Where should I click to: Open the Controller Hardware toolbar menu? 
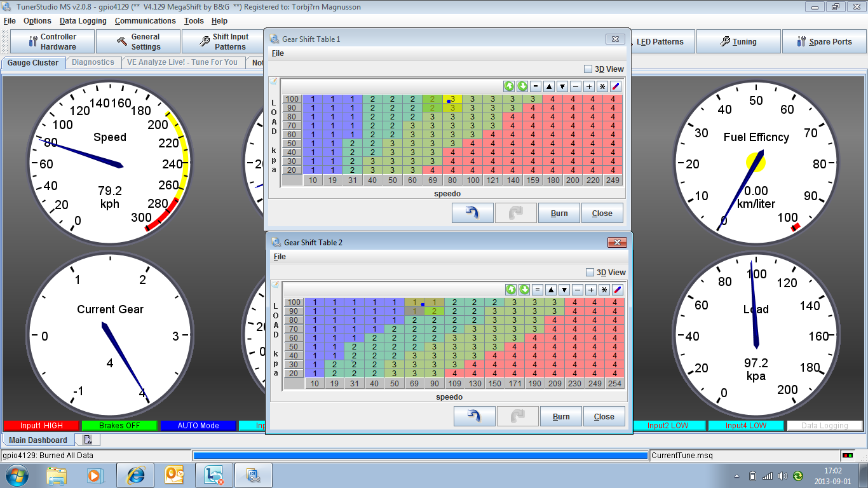pos(52,41)
